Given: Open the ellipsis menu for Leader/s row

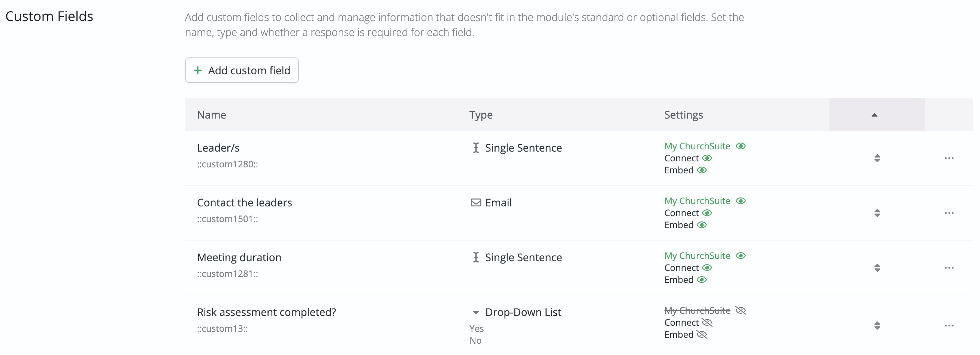Looking at the screenshot, I should [949, 158].
